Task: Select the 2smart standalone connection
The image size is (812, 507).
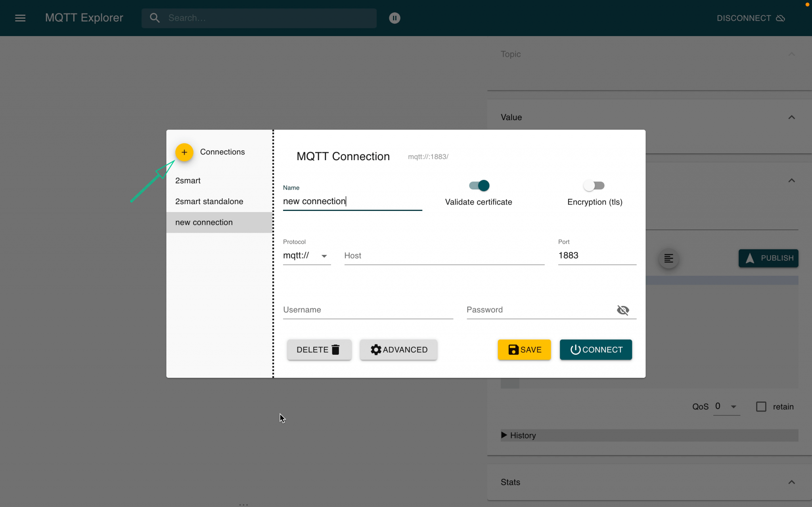Action: pyautogui.click(x=209, y=201)
